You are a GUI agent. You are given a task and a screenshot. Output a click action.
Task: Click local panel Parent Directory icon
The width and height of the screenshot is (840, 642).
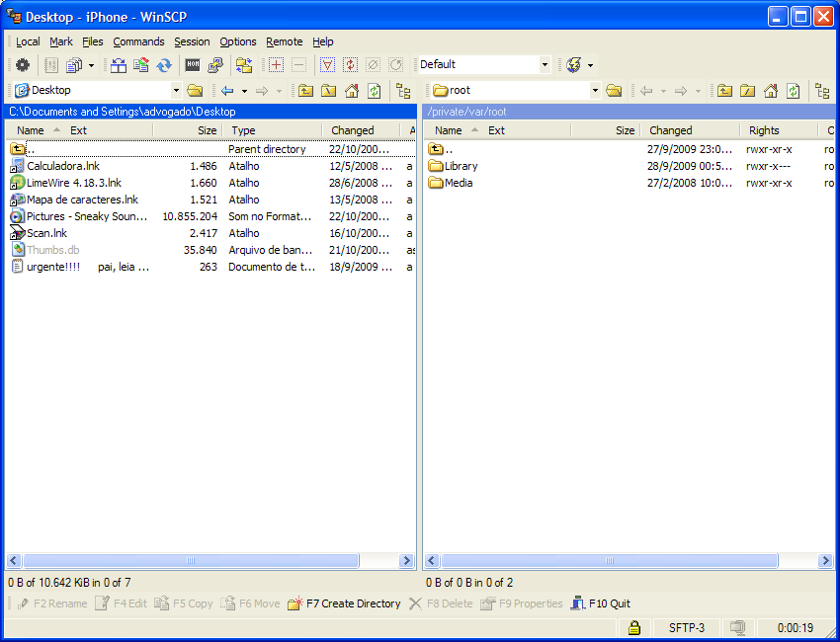(306, 91)
